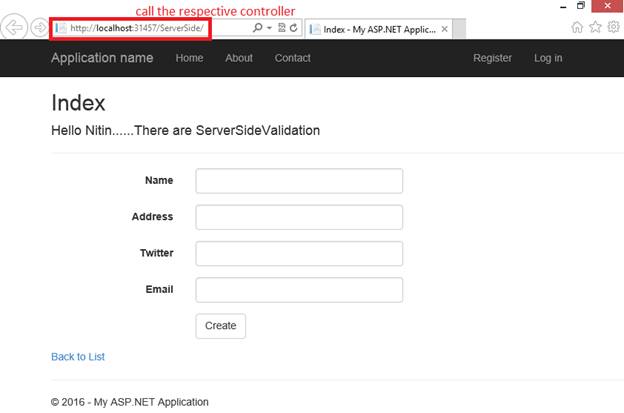Close the Index - My ASP.NET tab

coord(445,29)
